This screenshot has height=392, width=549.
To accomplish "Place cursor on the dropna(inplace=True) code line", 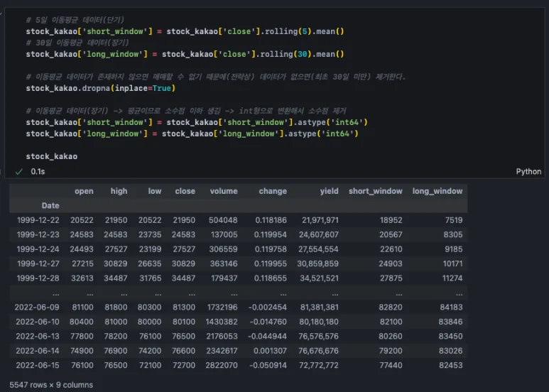I will (99, 88).
